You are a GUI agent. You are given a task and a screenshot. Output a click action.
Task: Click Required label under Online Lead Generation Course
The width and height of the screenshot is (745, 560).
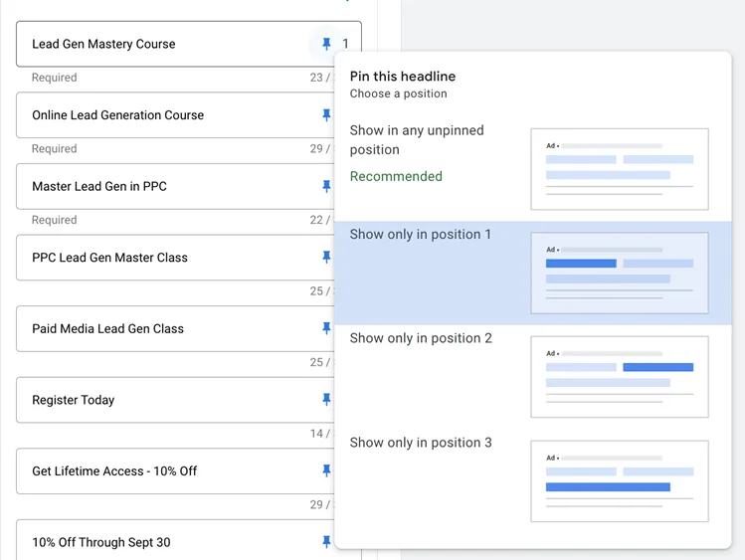pyautogui.click(x=54, y=148)
